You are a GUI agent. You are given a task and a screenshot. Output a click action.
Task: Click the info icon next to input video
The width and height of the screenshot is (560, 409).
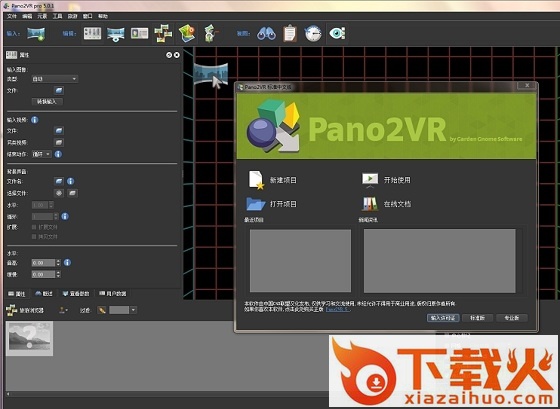click(35, 120)
